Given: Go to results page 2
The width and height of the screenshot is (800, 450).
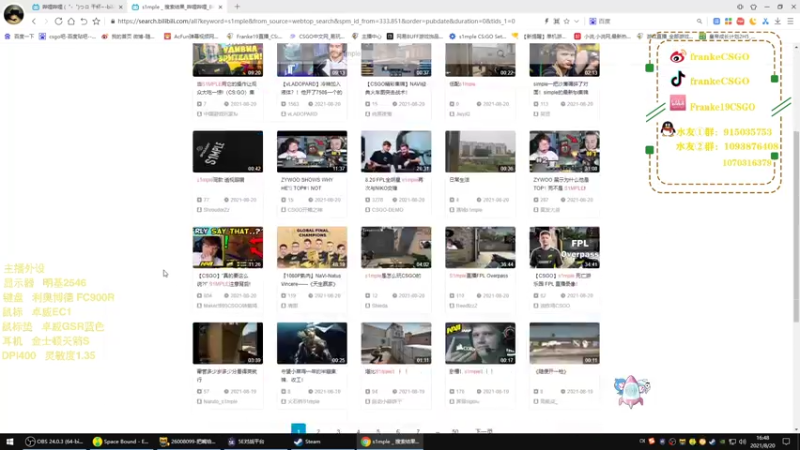Looking at the screenshot, I should tap(318, 431).
